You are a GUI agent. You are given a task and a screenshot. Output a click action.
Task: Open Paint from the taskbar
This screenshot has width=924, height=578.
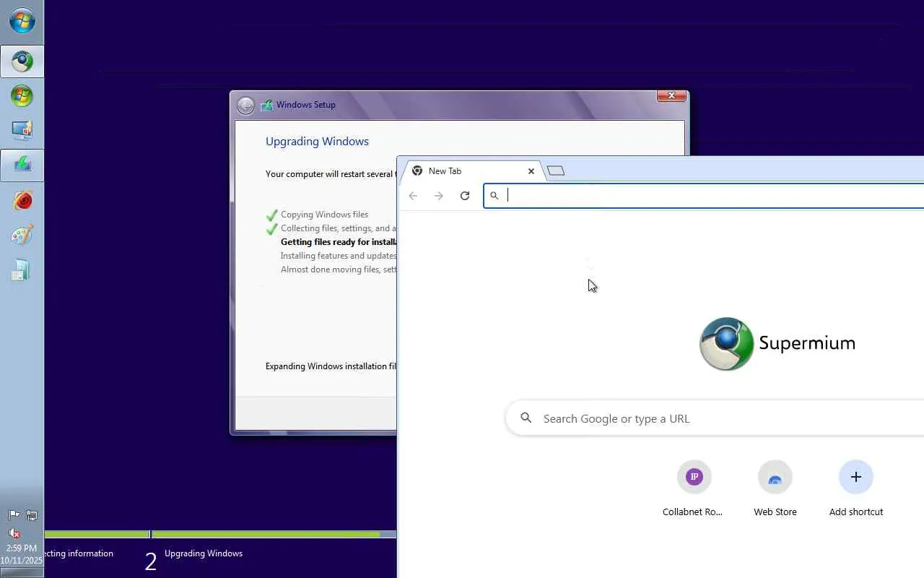click(22, 235)
